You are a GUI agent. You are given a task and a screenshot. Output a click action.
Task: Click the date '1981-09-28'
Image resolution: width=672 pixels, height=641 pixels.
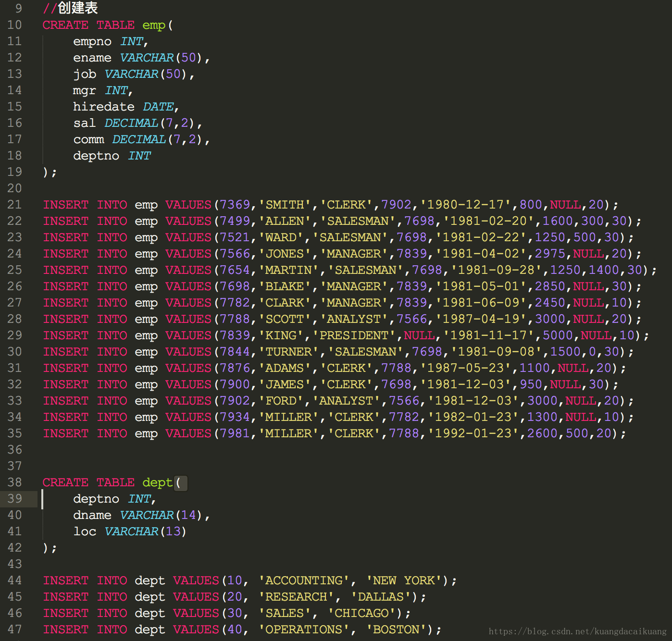(x=497, y=271)
